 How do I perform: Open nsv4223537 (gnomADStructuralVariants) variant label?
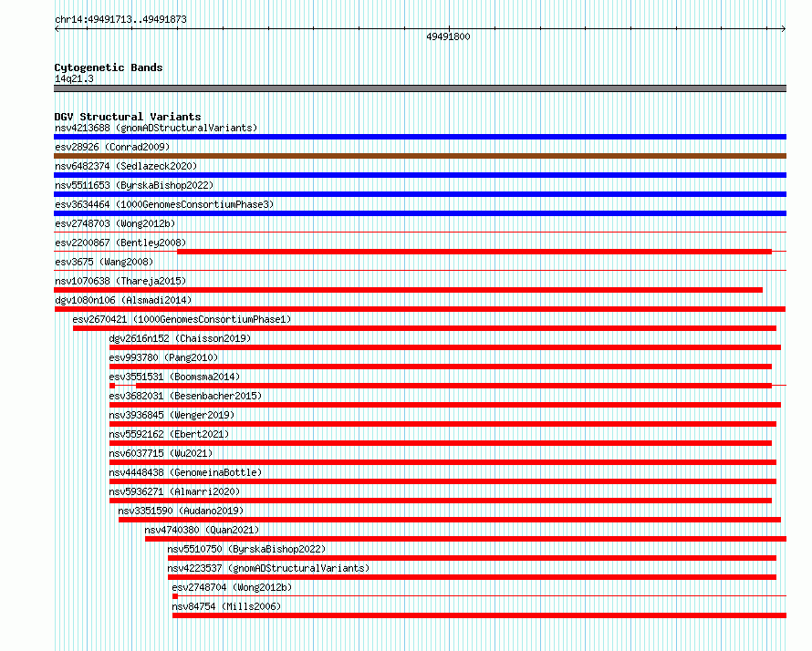pyautogui.click(x=268, y=568)
